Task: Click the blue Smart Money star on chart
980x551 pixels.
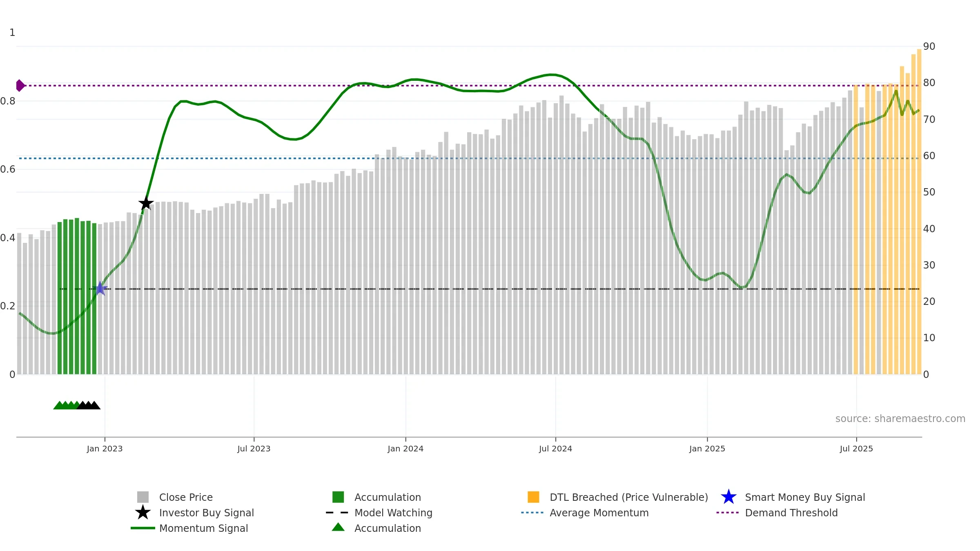Action: pos(100,289)
